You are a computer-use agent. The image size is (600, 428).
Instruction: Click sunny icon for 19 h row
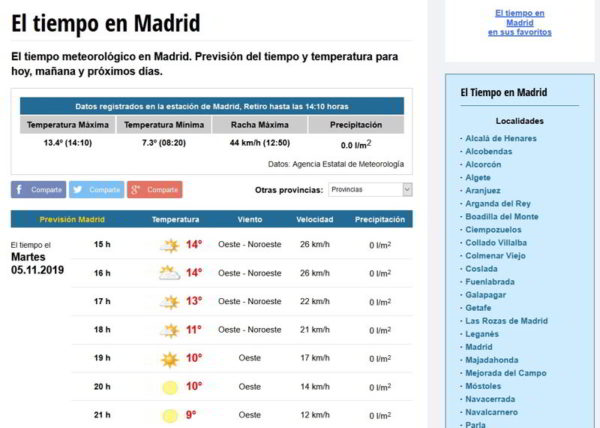tap(170, 359)
